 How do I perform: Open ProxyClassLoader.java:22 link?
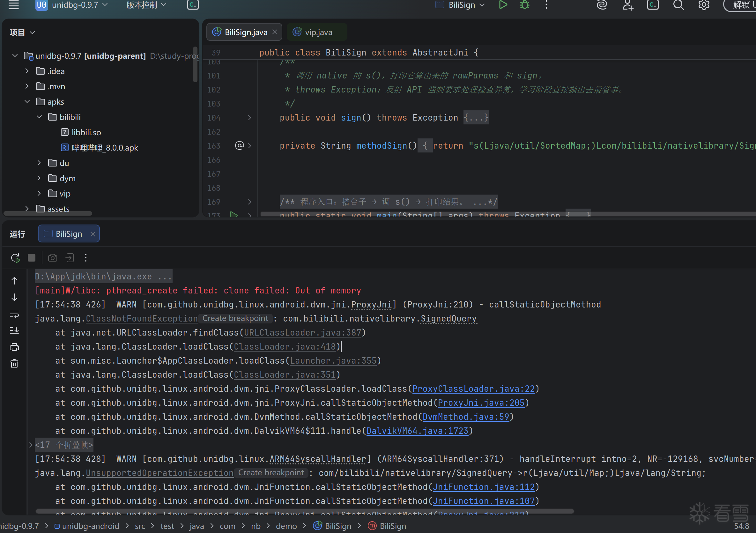coord(473,389)
